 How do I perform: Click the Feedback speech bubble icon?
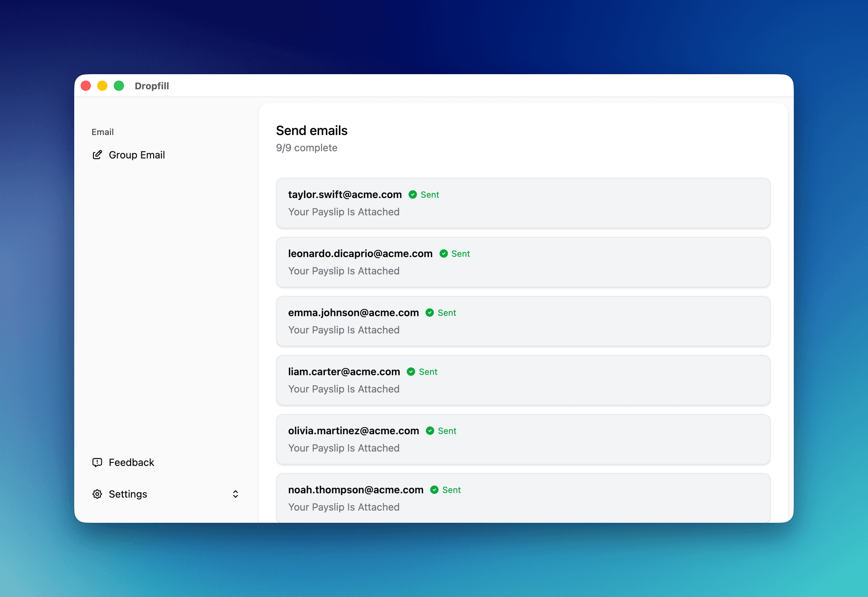pos(97,462)
